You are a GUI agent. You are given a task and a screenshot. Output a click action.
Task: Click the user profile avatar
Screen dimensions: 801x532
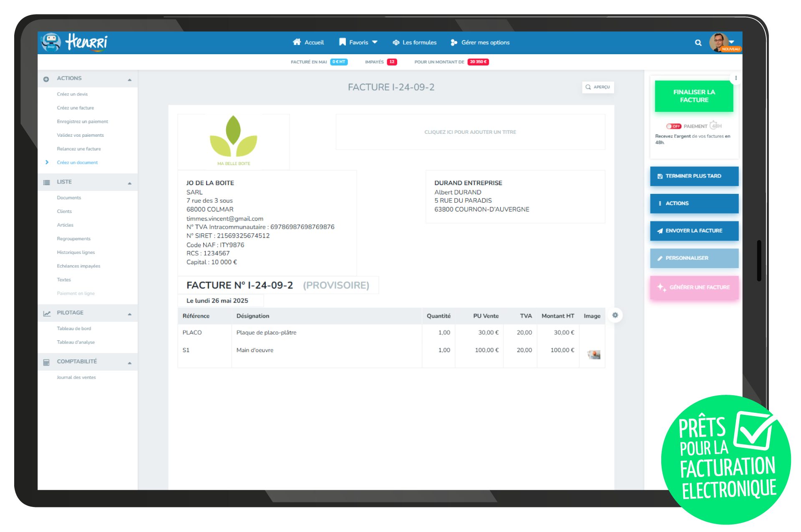[x=718, y=42]
